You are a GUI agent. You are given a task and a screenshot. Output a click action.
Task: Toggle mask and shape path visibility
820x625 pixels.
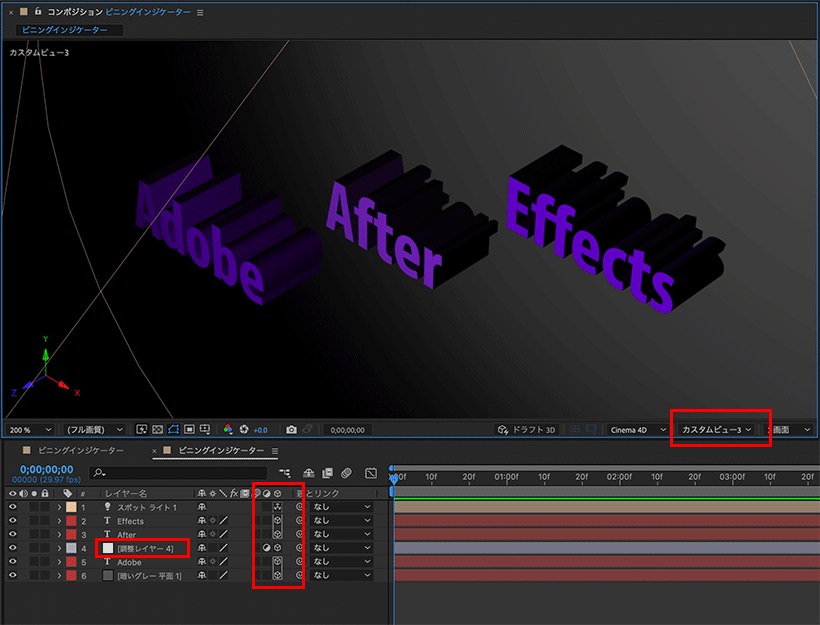173,429
